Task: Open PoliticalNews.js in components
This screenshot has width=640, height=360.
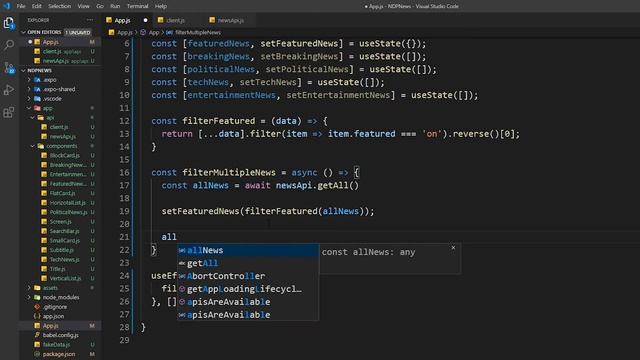Action: pos(60,212)
